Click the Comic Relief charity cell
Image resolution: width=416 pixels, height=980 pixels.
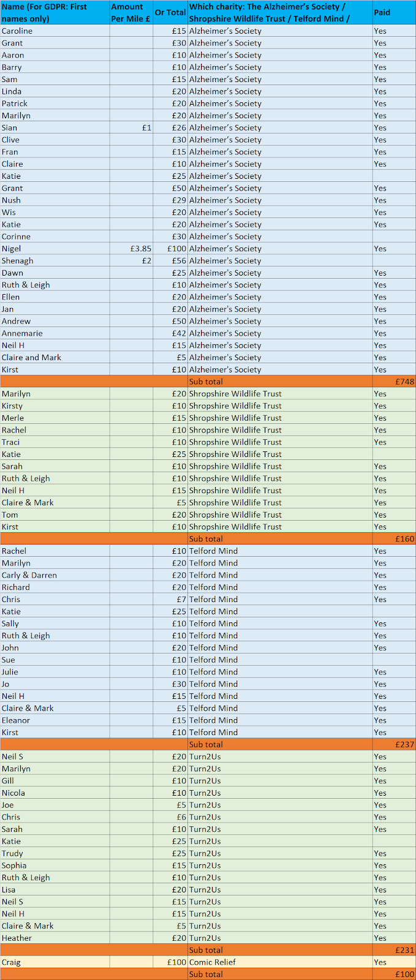tap(280, 962)
